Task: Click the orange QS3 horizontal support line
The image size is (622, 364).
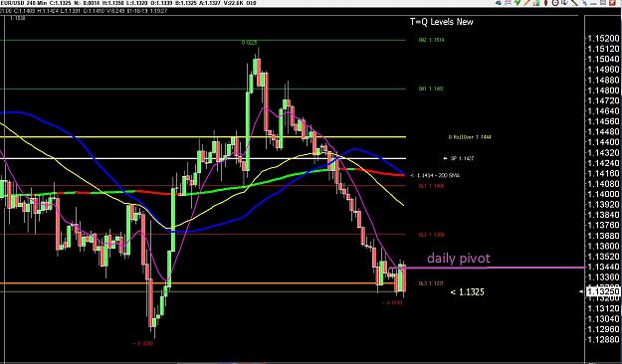Action: tap(203, 283)
